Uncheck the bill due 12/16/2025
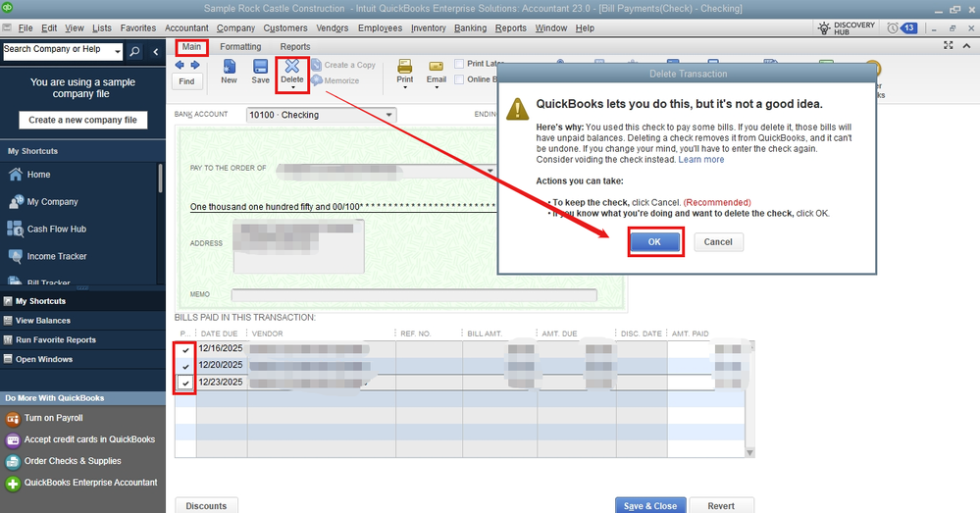980x513 pixels. tap(185, 350)
